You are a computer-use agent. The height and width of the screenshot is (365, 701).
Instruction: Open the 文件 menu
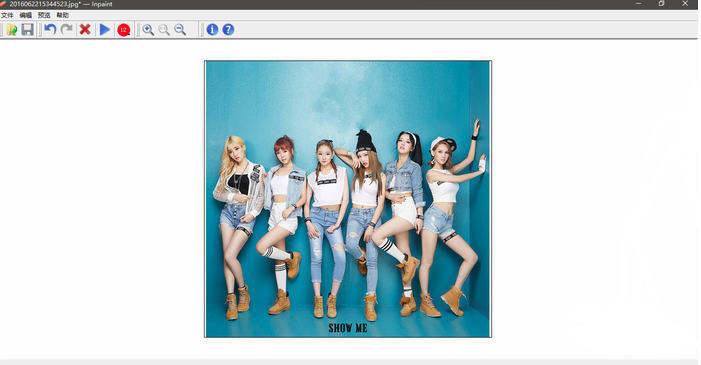pos(7,15)
